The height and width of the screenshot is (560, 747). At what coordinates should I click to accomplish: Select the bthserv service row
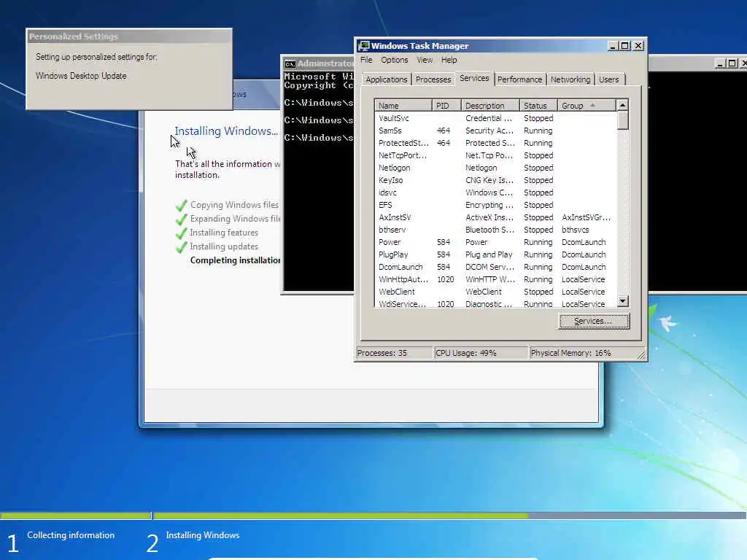[x=495, y=230]
